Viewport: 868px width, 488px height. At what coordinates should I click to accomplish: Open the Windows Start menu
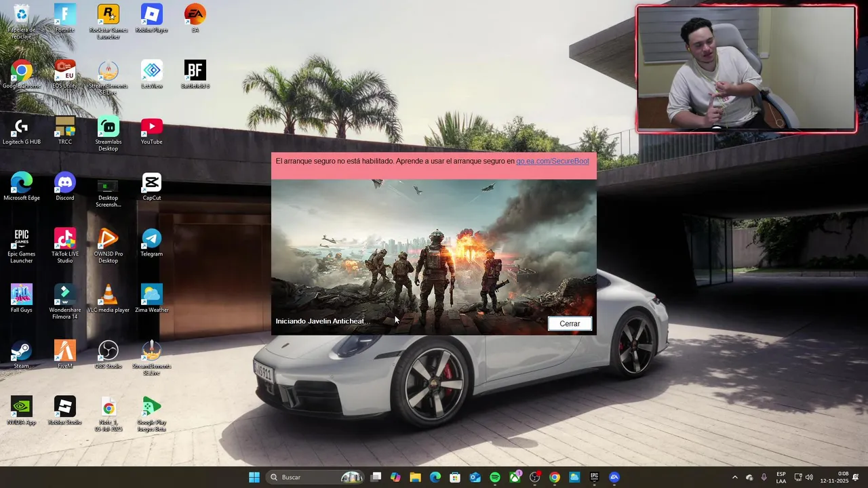click(x=254, y=477)
